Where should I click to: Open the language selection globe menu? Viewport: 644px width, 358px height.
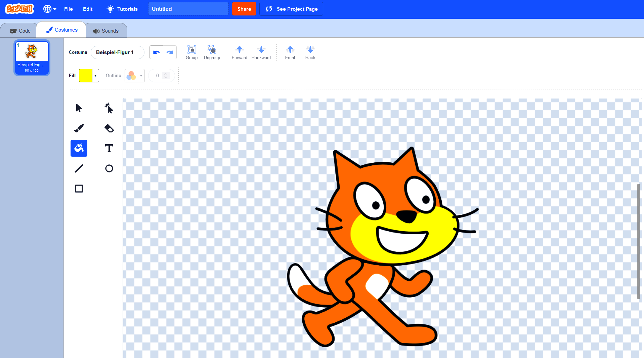pos(49,9)
